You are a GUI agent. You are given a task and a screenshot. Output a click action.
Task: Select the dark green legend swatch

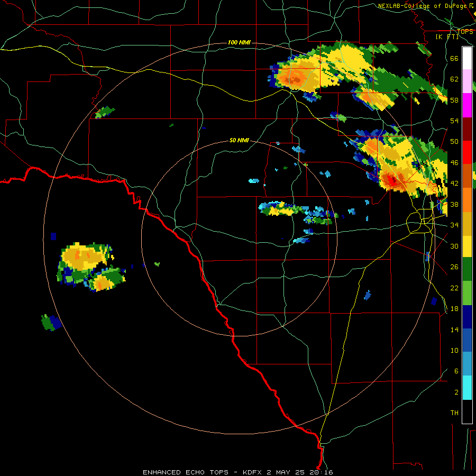467,269
